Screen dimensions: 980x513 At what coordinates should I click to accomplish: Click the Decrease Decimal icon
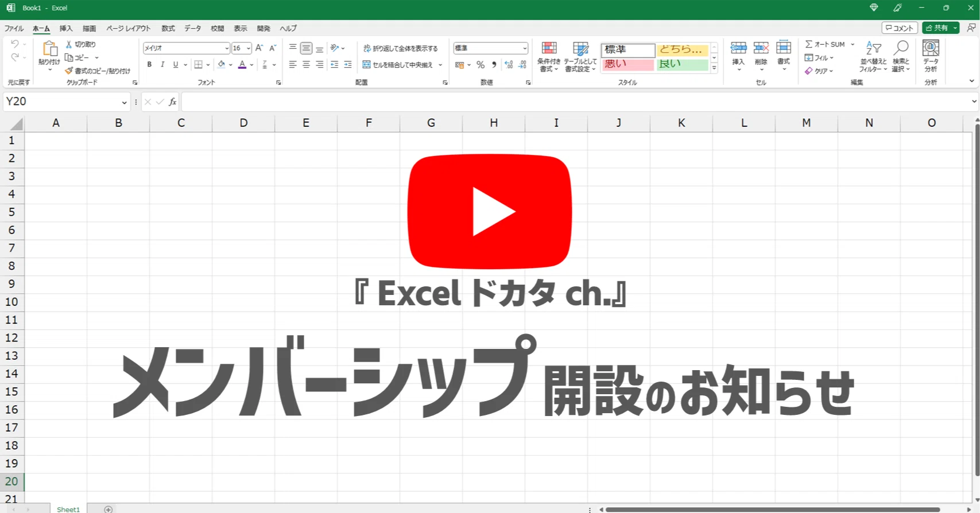pyautogui.click(x=522, y=65)
